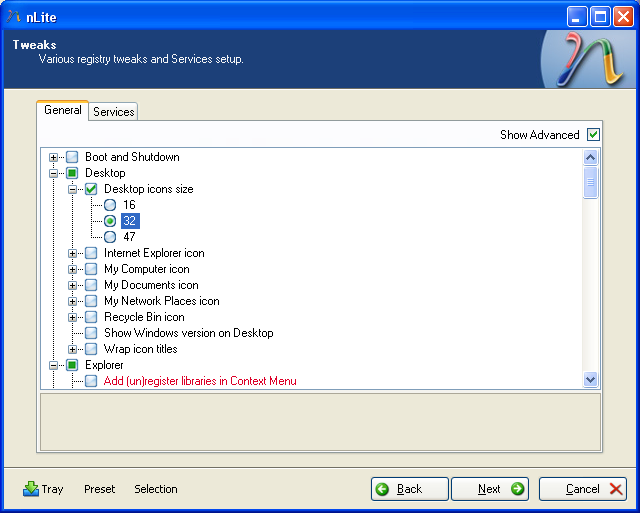Viewport: 640px width, 513px height.
Task: Uncheck the Desktop icons size checkbox
Action: click(91, 189)
